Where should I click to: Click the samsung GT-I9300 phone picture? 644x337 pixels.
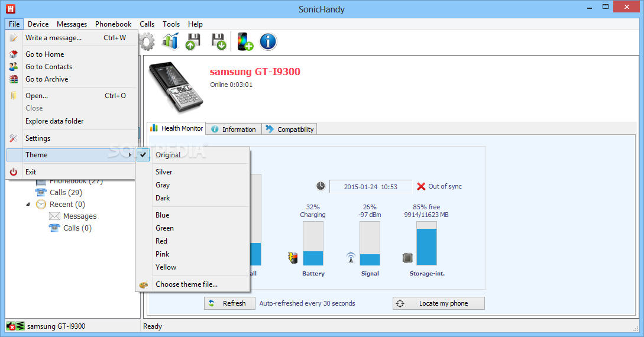176,87
